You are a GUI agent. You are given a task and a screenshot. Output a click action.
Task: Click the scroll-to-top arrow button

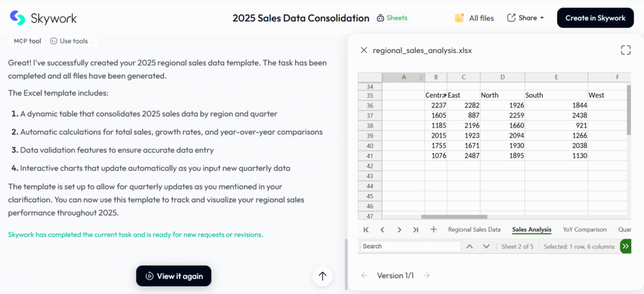pos(323,276)
